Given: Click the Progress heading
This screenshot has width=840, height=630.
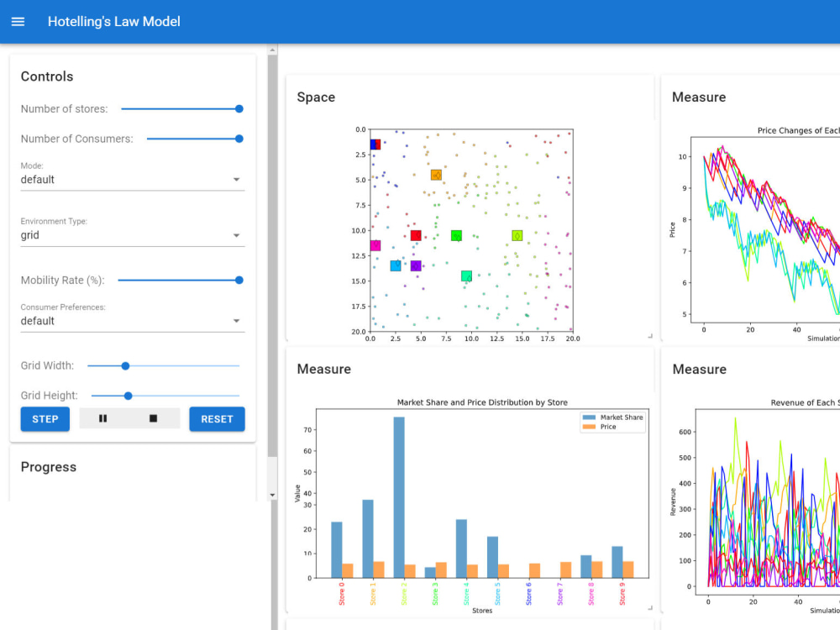Looking at the screenshot, I should [x=49, y=467].
